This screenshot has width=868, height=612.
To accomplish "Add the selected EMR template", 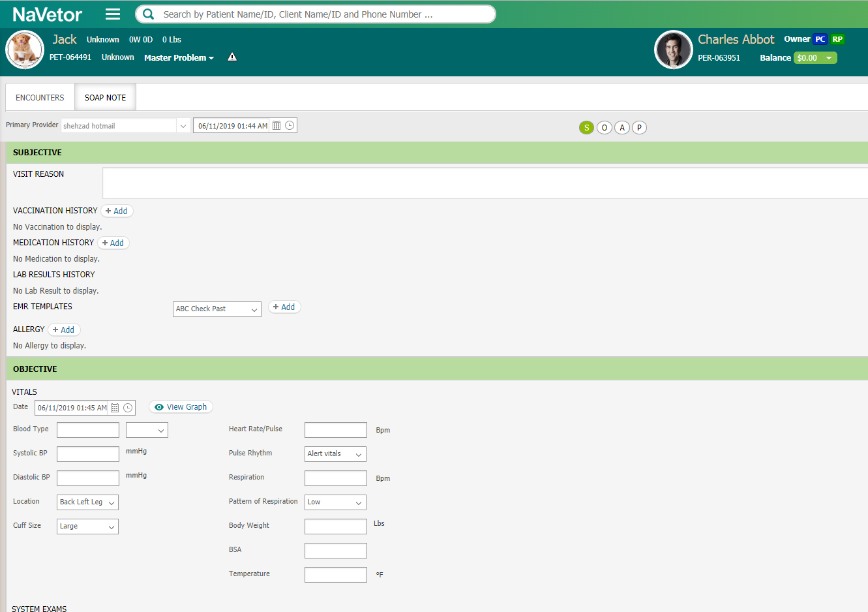I will pos(284,307).
